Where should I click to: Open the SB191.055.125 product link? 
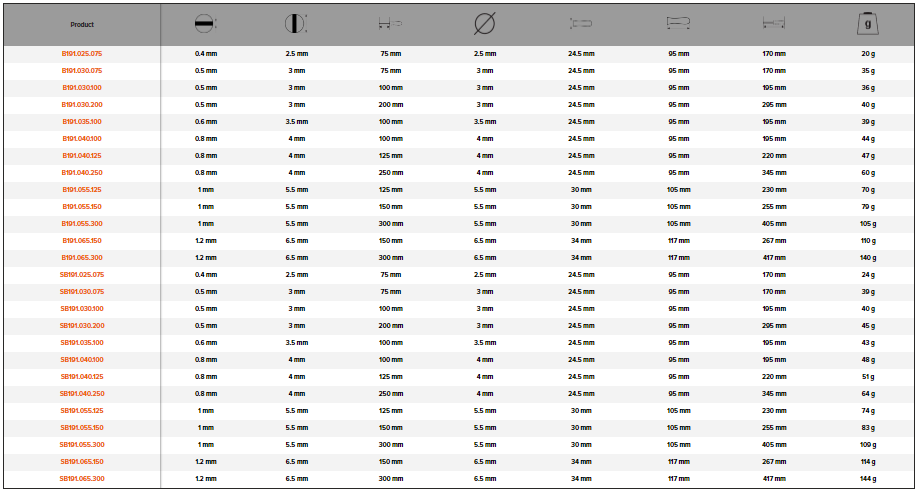(82, 411)
